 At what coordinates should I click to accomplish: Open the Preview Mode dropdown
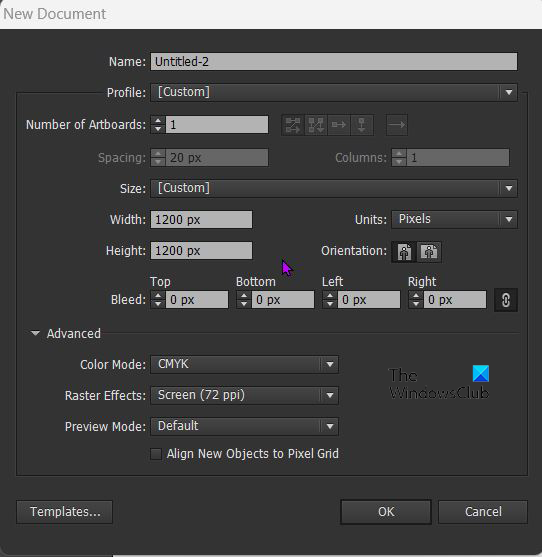point(244,426)
